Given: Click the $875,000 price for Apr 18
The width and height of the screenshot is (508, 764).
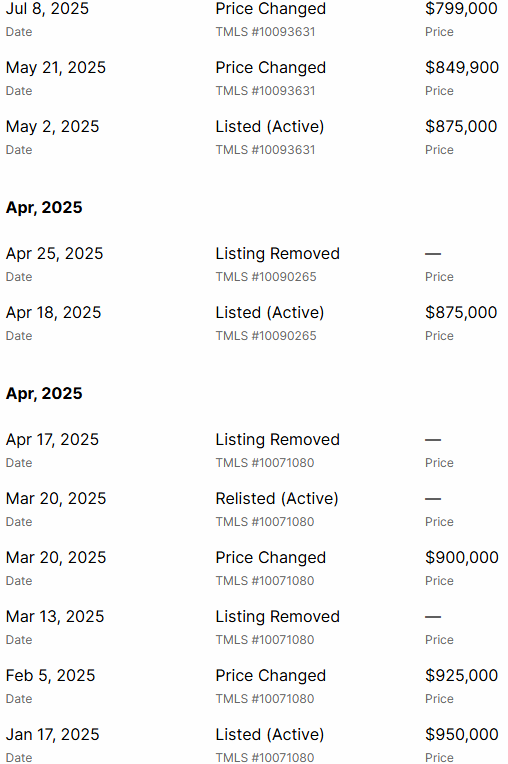Looking at the screenshot, I should tap(461, 313).
